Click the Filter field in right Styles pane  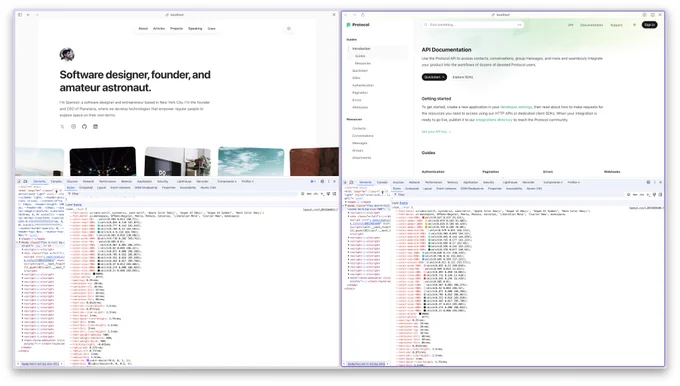(x=507, y=195)
